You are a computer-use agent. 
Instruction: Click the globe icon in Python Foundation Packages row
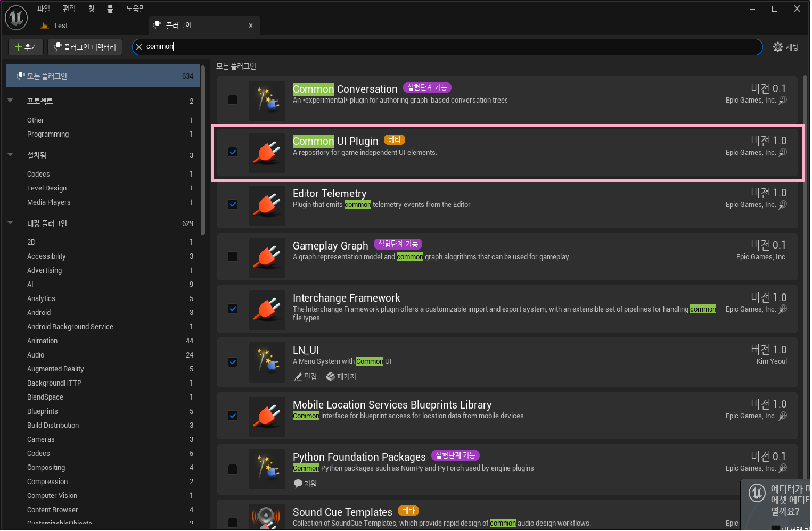[783, 468]
